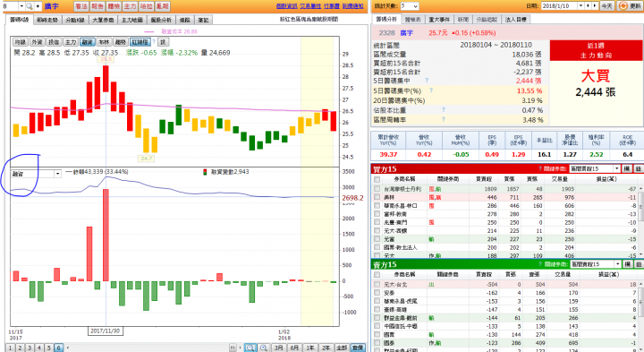Click the 看法 toolbar button
644x352 pixels.
point(80,6)
